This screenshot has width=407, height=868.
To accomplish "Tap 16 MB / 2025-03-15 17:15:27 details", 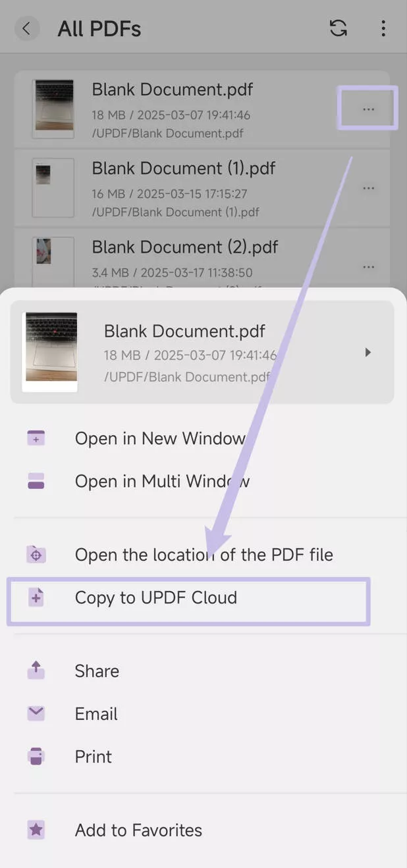I will click(170, 194).
